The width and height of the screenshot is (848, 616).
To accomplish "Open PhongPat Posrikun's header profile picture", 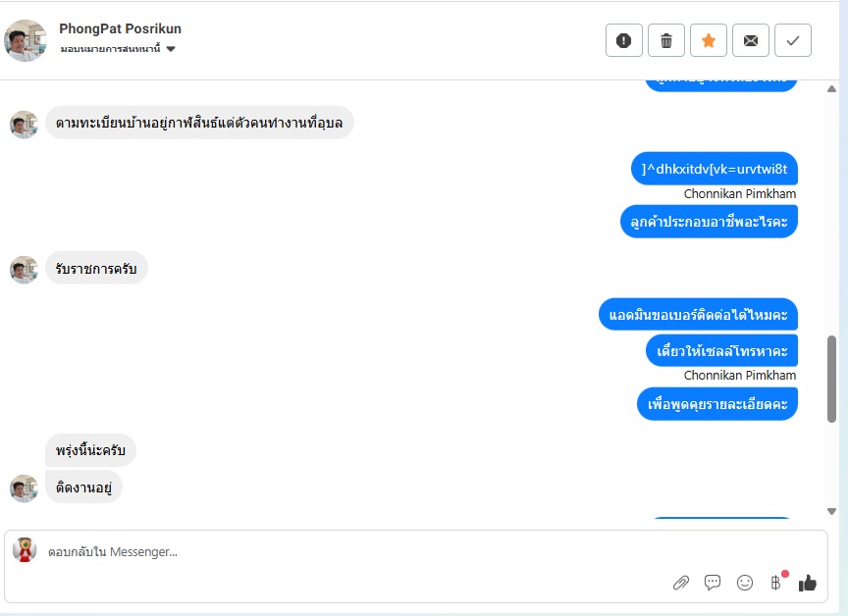I will (26, 40).
